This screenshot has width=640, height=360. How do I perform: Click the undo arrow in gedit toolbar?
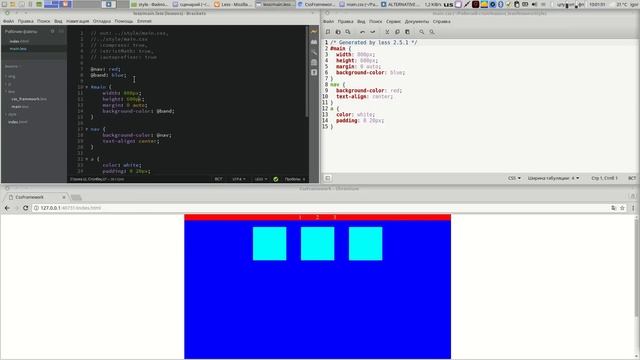[x=362, y=32]
